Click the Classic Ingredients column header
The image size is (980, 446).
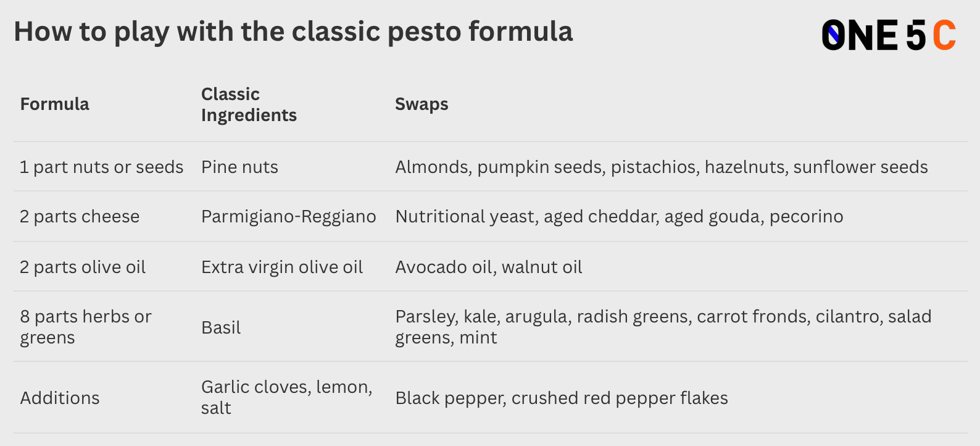click(249, 104)
